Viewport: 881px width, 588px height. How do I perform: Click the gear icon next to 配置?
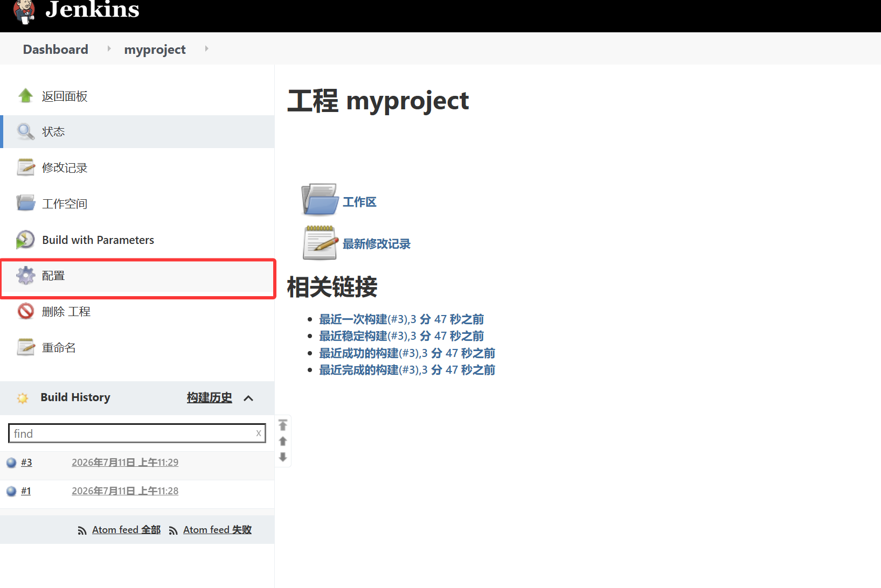(25, 275)
